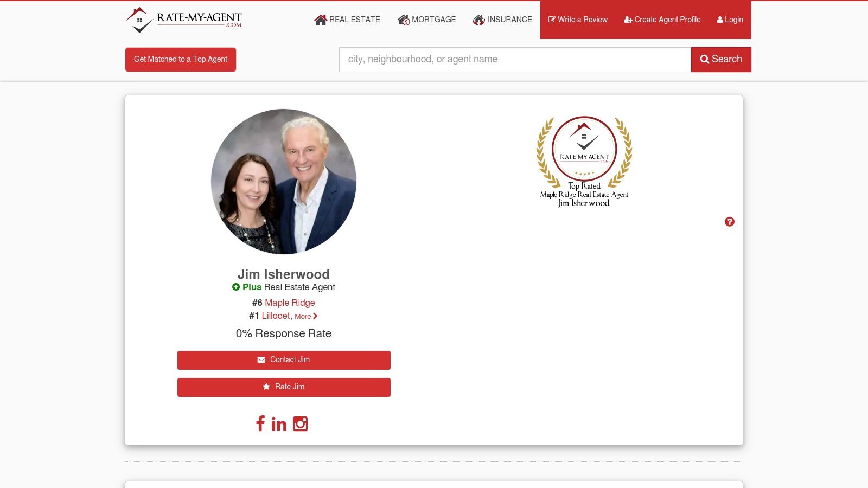Click the green Plus icon beside Real Estate Agent
868x488 pixels.
236,287
